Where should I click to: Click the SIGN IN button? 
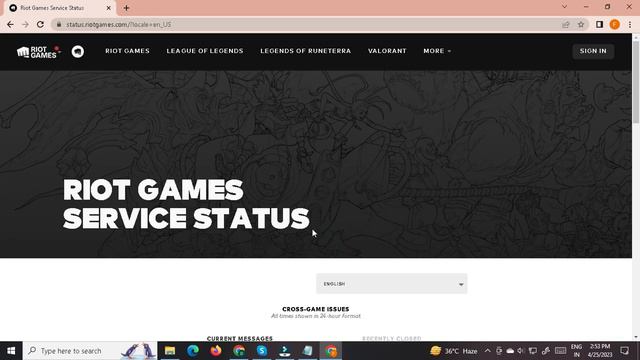click(x=593, y=51)
